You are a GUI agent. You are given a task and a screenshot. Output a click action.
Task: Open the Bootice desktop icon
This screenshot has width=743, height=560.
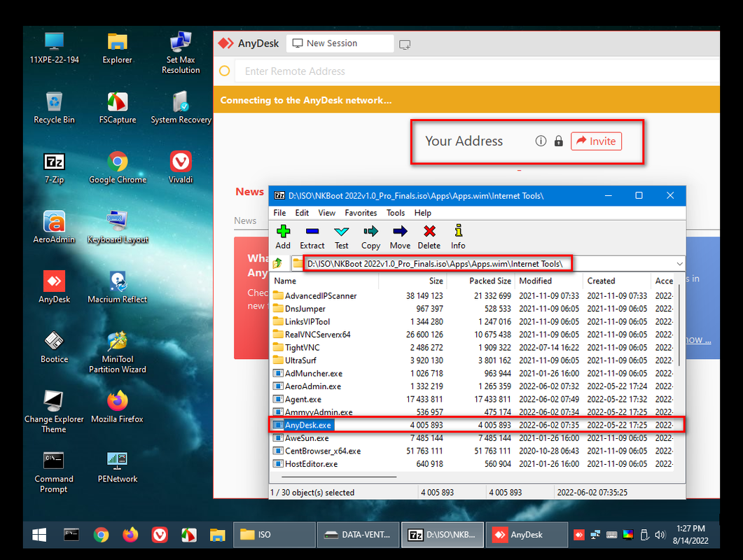click(x=54, y=347)
